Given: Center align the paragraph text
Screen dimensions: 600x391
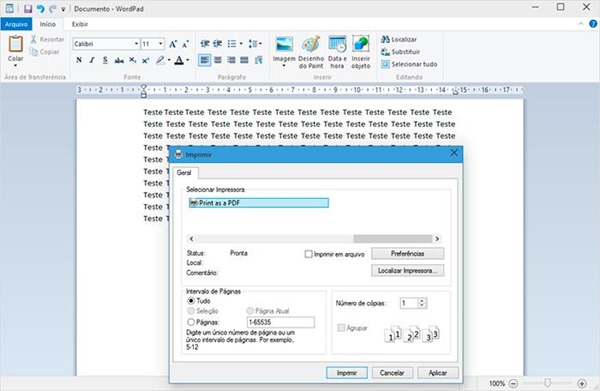Looking at the screenshot, I should (x=218, y=60).
